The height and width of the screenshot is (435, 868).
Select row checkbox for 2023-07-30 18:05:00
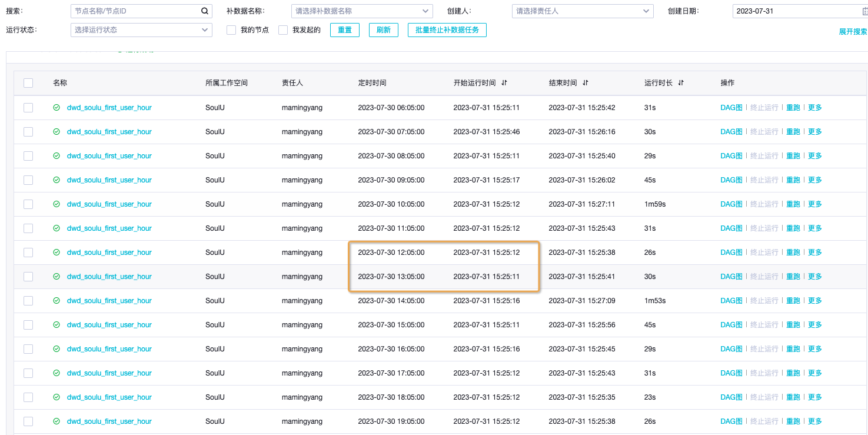point(28,397)
